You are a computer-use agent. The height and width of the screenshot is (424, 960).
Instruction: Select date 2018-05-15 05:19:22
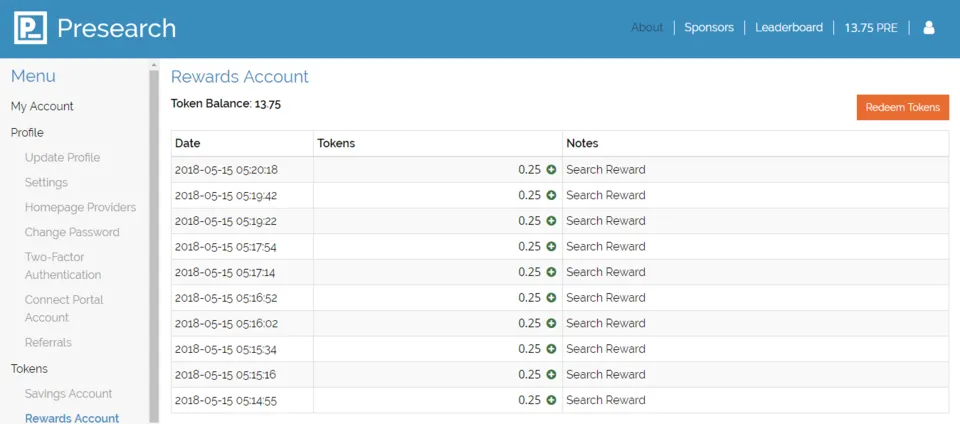227,221
